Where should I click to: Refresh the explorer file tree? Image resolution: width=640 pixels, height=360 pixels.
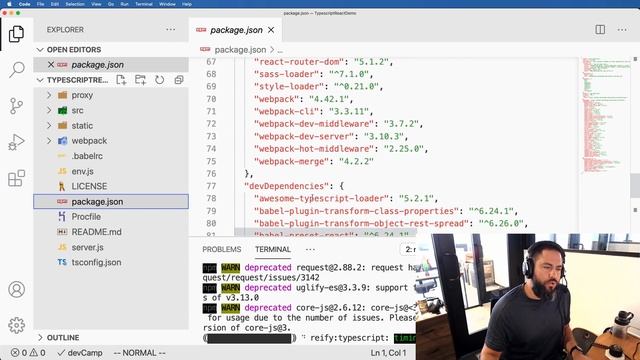point(160,80)
